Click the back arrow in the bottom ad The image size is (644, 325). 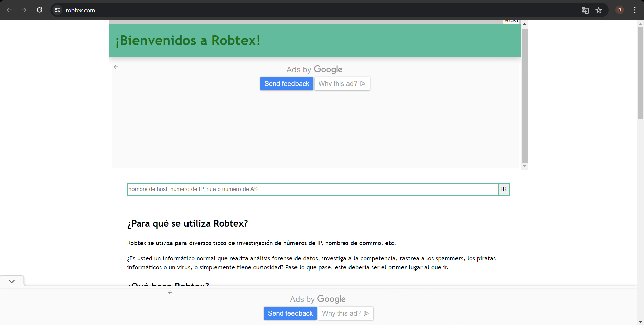170,292
